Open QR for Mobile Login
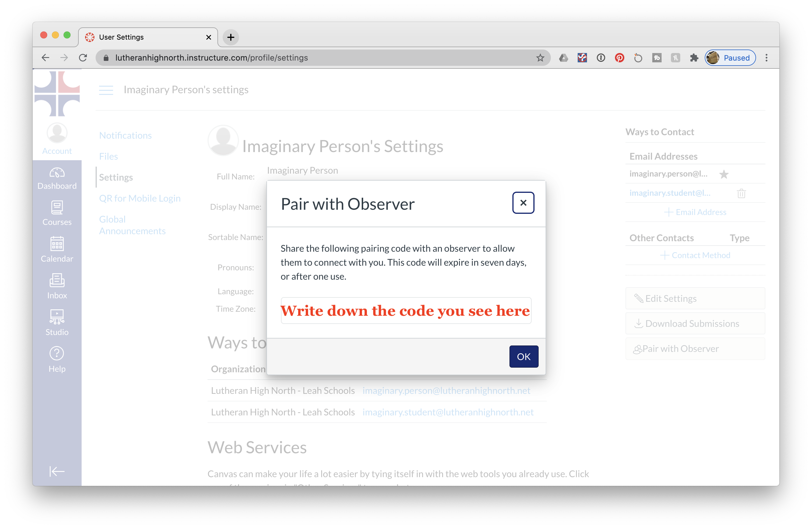 [x=140, y=198]
